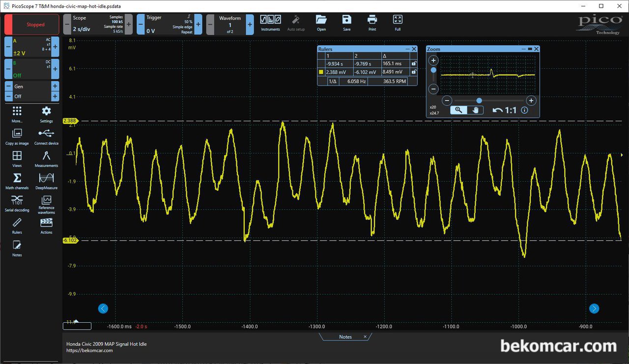Open Waveform 1 of 2 navigator
This screenshot has height=364, width=629.
click(230, 25)
